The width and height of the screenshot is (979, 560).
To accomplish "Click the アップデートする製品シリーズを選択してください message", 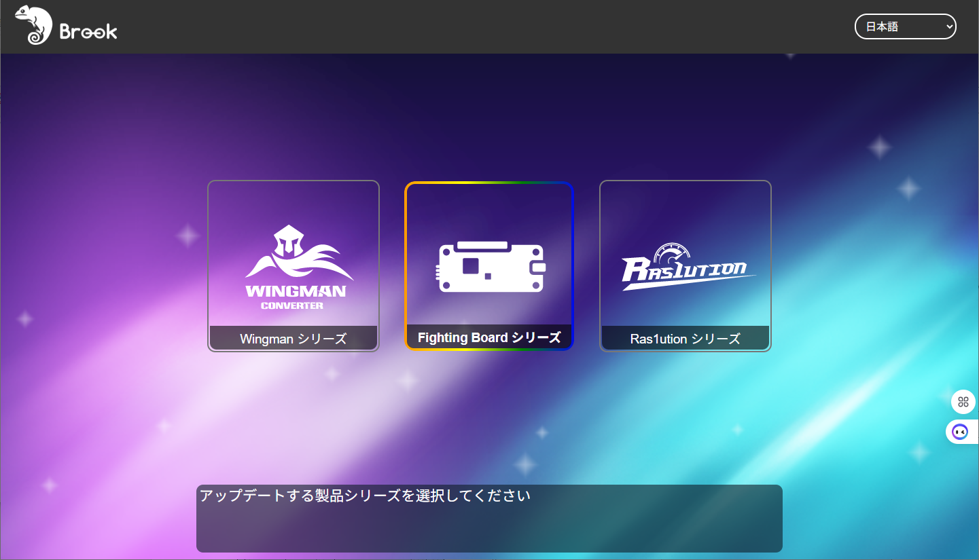I will tap(365, 496).
